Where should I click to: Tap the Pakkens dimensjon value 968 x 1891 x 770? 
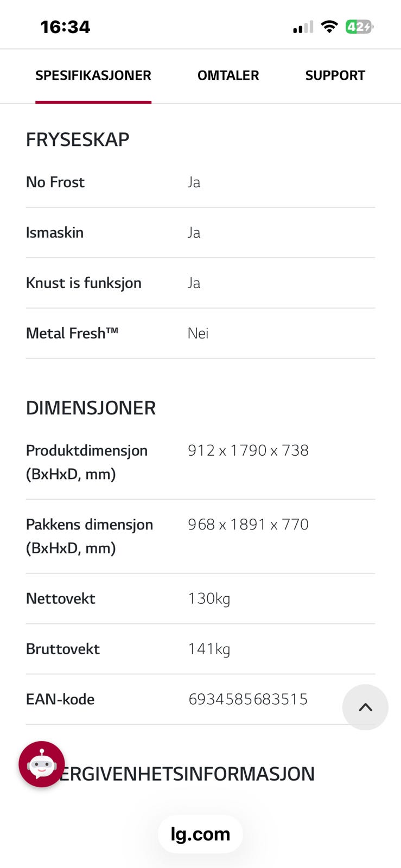pos(248,525)
